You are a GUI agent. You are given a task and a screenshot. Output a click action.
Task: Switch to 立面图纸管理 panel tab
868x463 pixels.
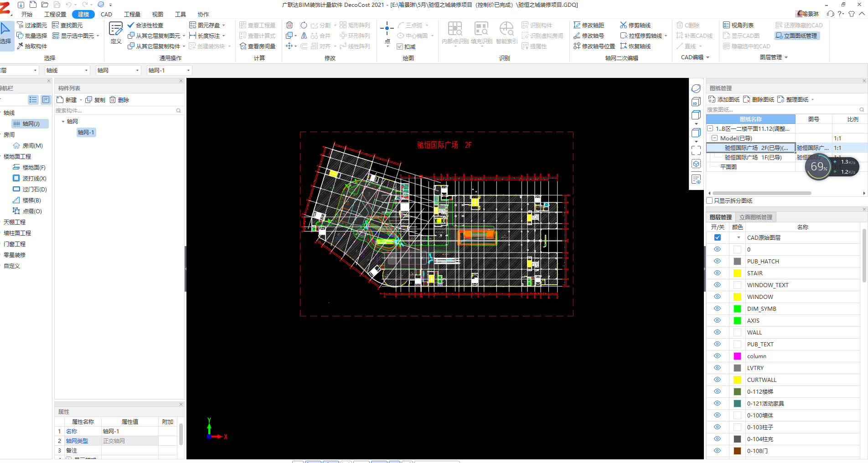tap(755, 217)
